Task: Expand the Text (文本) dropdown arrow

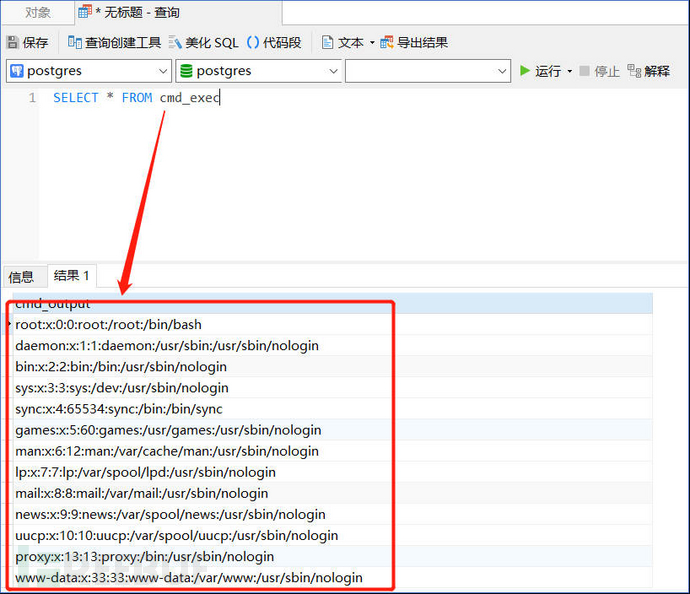Action: point(372,43)
